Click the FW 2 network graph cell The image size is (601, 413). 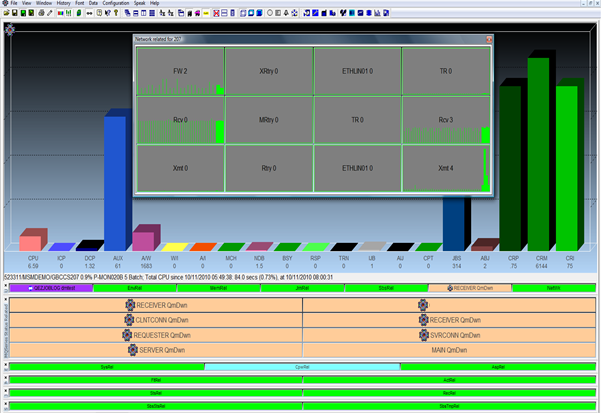pyautogui.click(x=180, y=72)
